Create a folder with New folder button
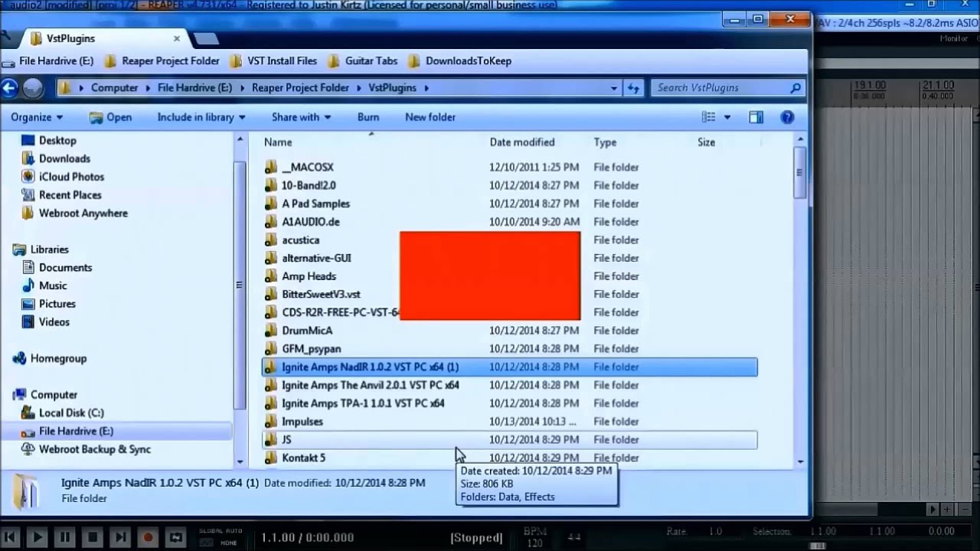 [x=430, y=117]
